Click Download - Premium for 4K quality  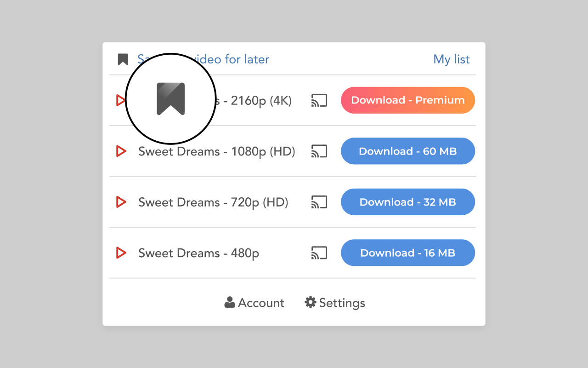point(407,100)
